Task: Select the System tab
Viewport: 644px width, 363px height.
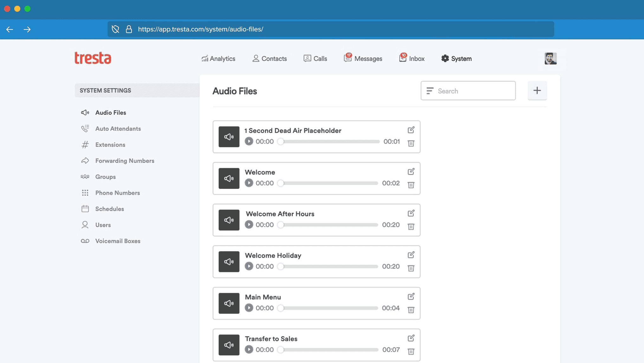Action: (x=456, y=58)
